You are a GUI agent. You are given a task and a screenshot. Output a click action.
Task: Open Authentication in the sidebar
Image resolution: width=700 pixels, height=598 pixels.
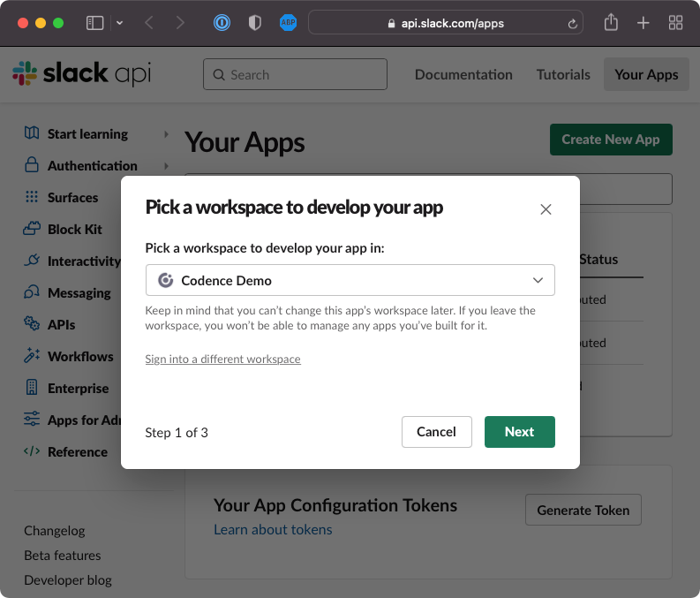(93, 166)
